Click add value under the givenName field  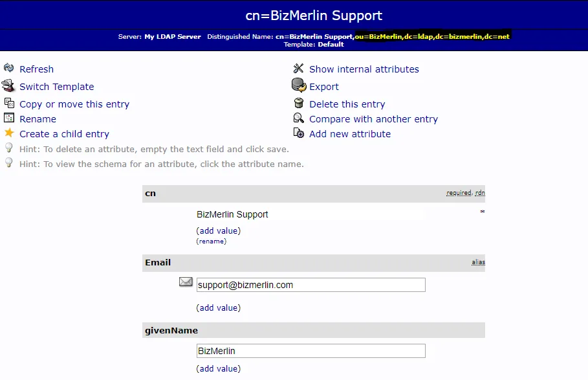coord(218,369)
